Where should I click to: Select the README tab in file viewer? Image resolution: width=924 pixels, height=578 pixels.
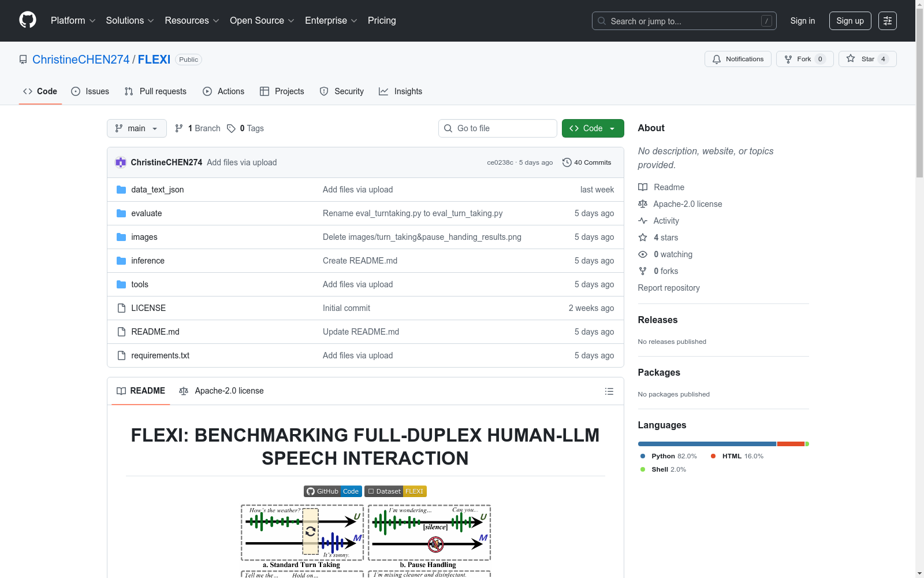coord(141,391)
